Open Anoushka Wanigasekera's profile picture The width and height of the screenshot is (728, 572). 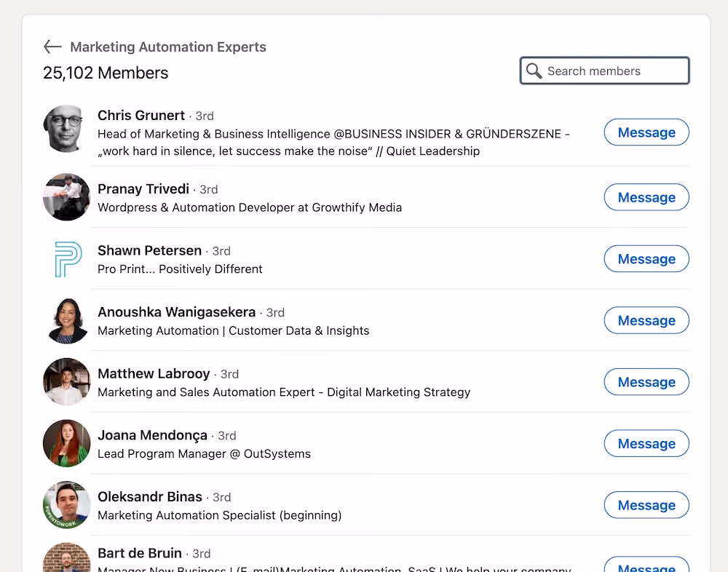66,320
